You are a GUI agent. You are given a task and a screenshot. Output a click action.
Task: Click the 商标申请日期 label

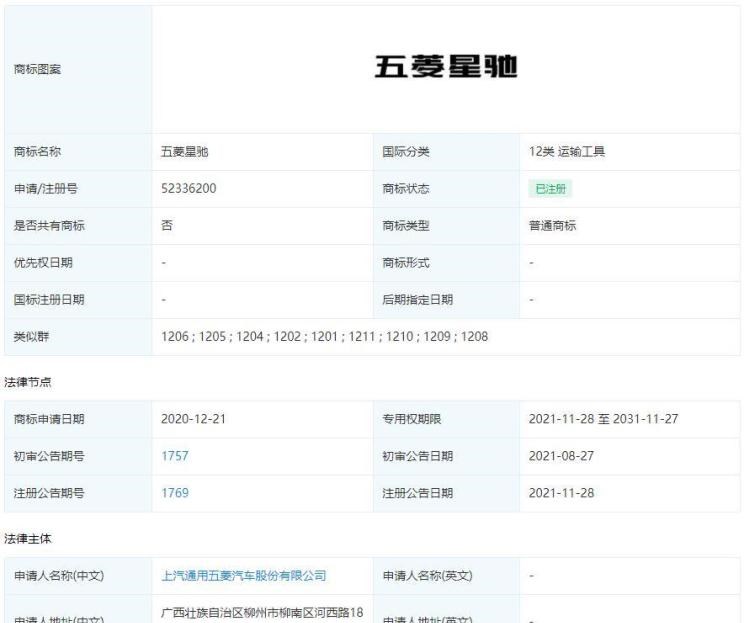coord(49,419)
